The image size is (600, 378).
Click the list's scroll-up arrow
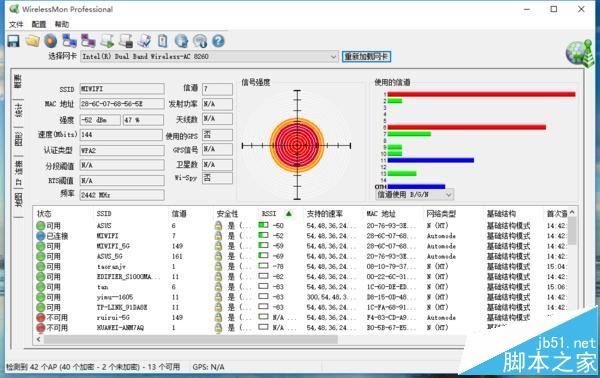pos(572,212)
